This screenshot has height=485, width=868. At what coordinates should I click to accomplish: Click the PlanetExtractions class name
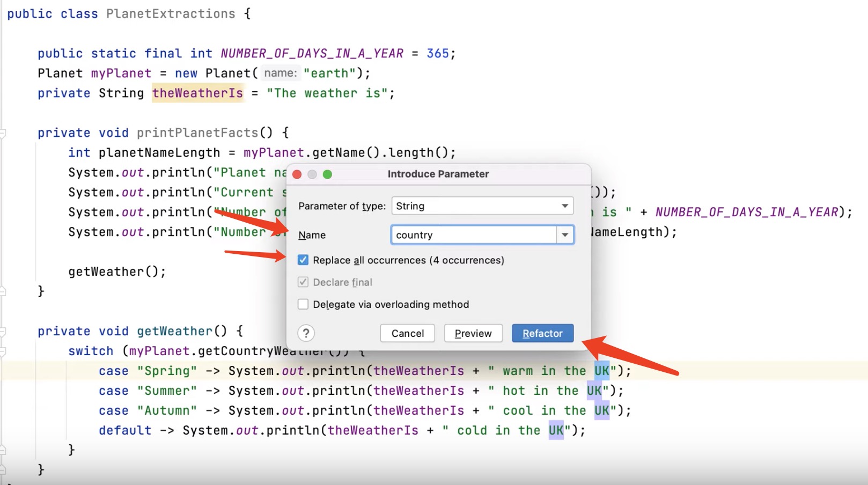(x=171, y=14)
